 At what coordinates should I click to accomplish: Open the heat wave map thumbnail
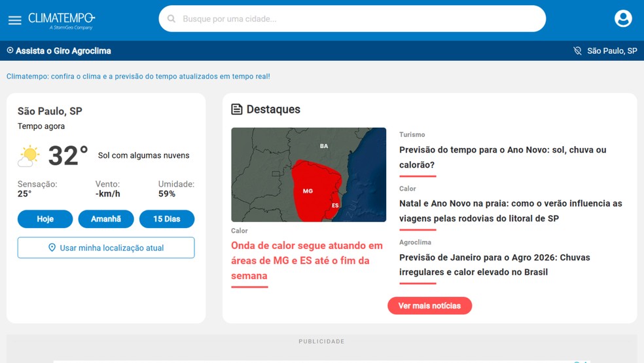(308, 175)
